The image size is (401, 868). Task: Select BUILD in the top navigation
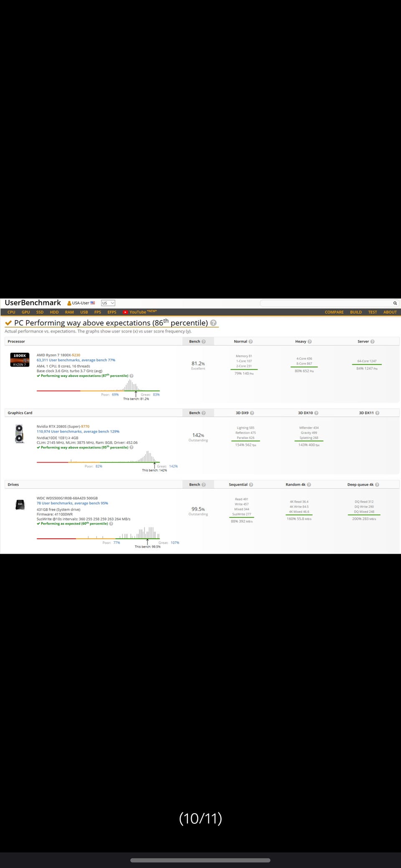click(356, 312)
